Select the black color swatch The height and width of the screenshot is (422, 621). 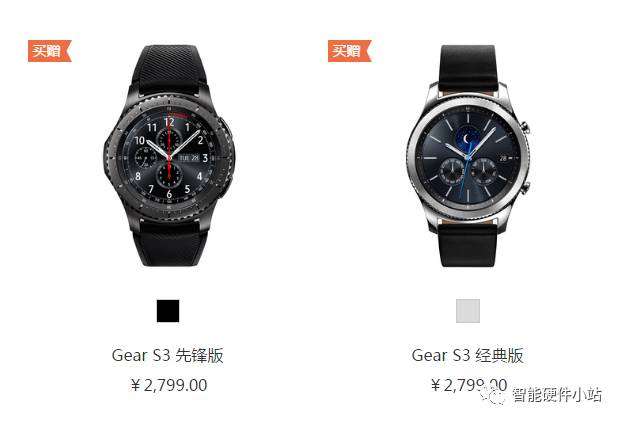168,311
